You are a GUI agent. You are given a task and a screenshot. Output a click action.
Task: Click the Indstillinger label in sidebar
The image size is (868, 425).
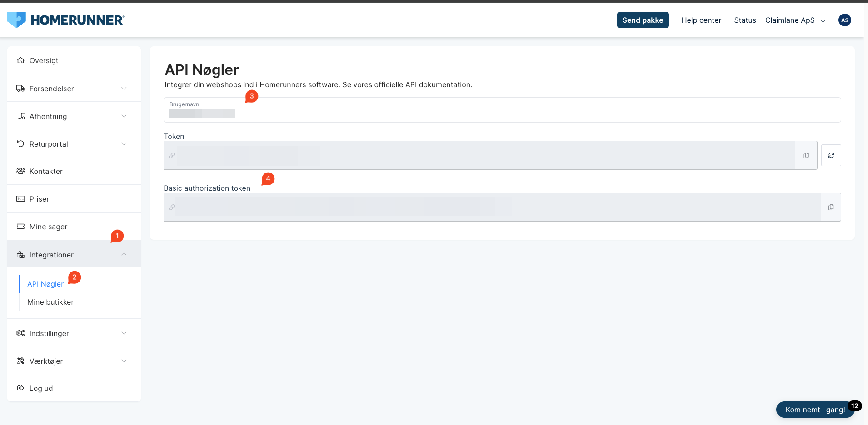pos(49,333)
